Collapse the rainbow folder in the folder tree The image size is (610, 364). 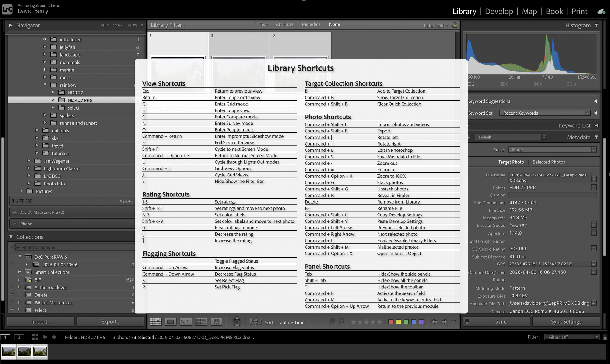45,85
